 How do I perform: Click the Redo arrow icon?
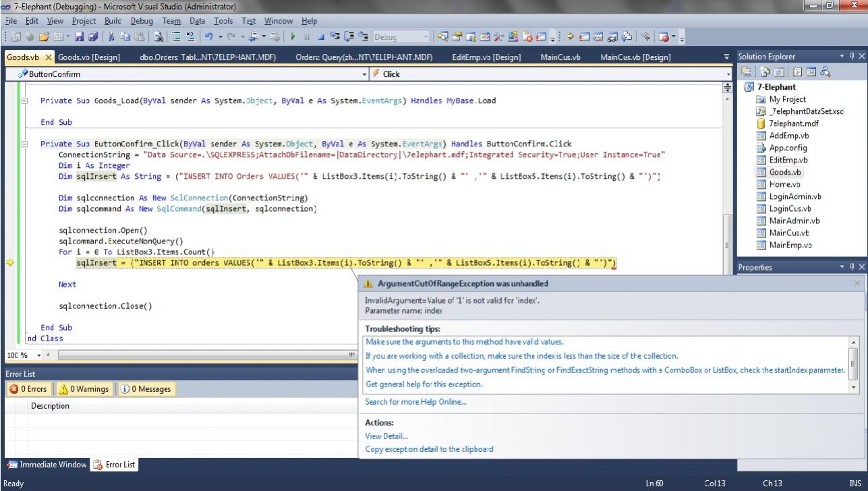point(231,37)
